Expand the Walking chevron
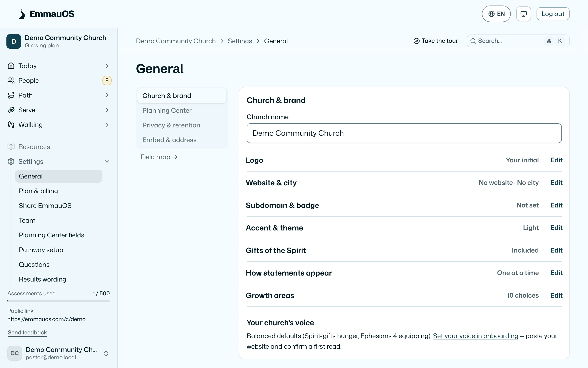 point(107,125)
